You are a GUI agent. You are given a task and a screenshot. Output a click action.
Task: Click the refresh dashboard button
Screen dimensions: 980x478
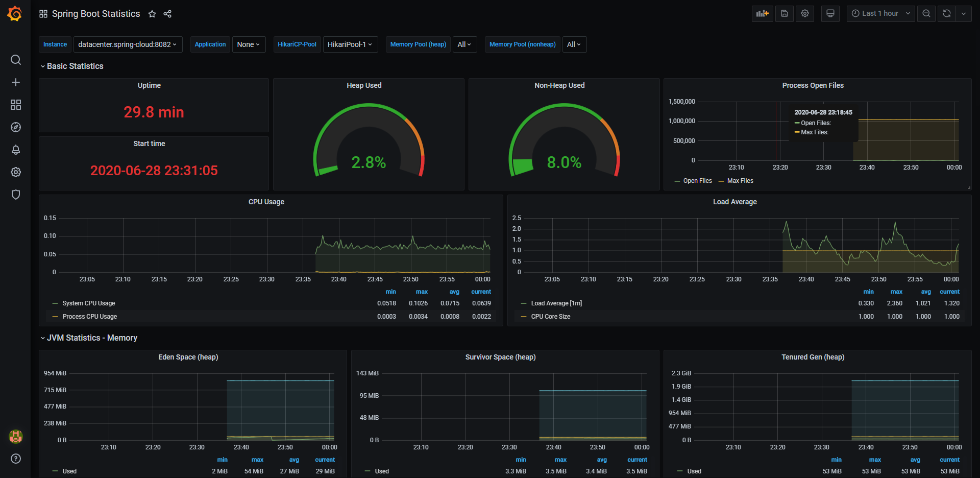(946, 14)
